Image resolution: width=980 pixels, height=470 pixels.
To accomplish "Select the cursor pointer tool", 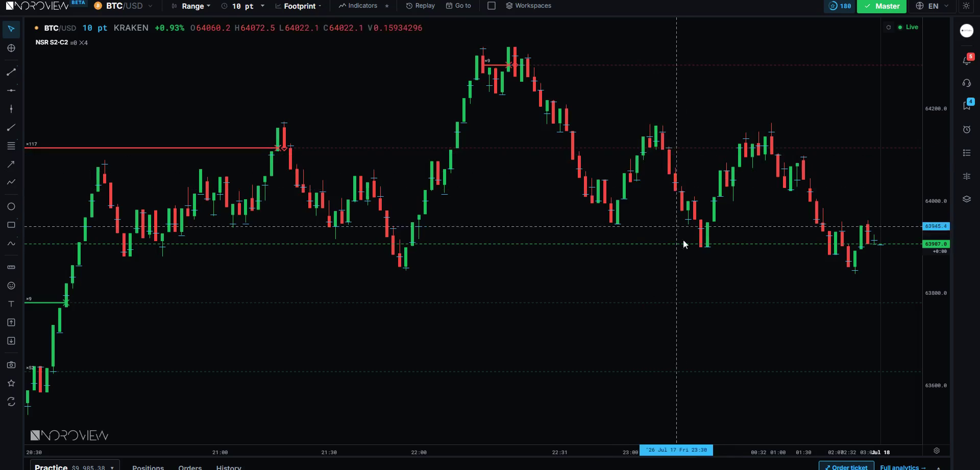I will tap(11, 29).
